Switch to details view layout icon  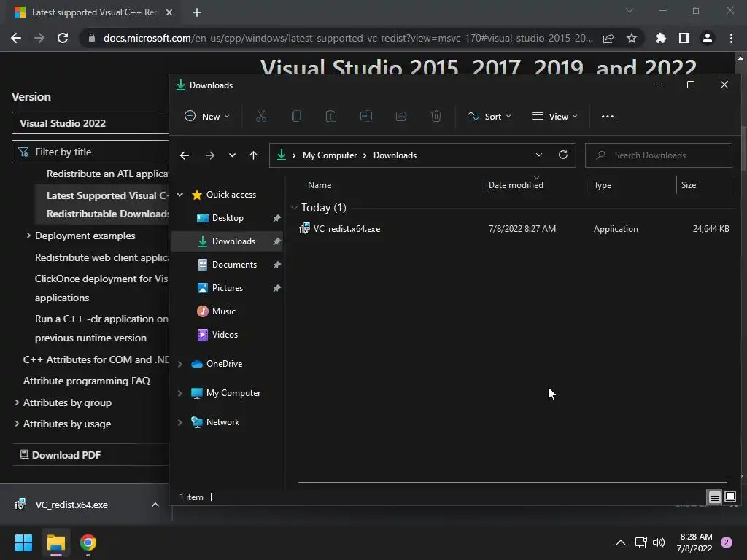715,497
